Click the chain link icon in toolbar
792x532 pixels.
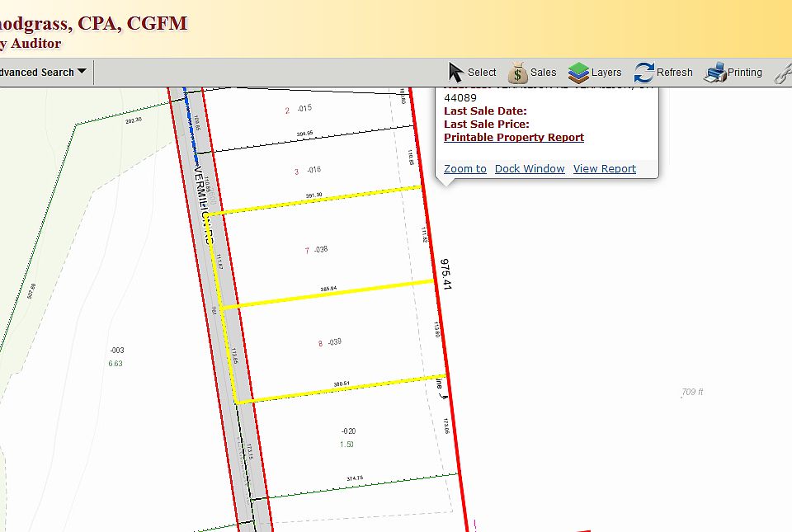(x=784, y=73)
